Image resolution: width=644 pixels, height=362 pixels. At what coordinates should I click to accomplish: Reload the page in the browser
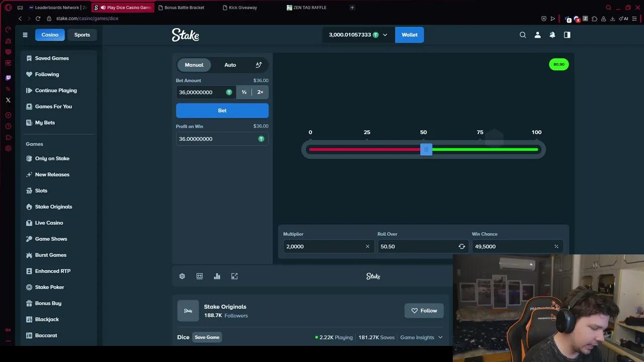[x=38, y=19]
